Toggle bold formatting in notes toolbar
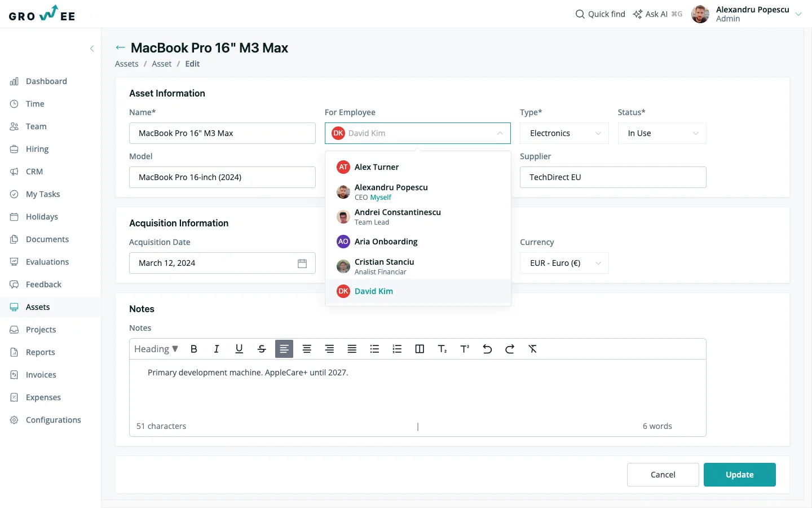 tap(194, 349)
